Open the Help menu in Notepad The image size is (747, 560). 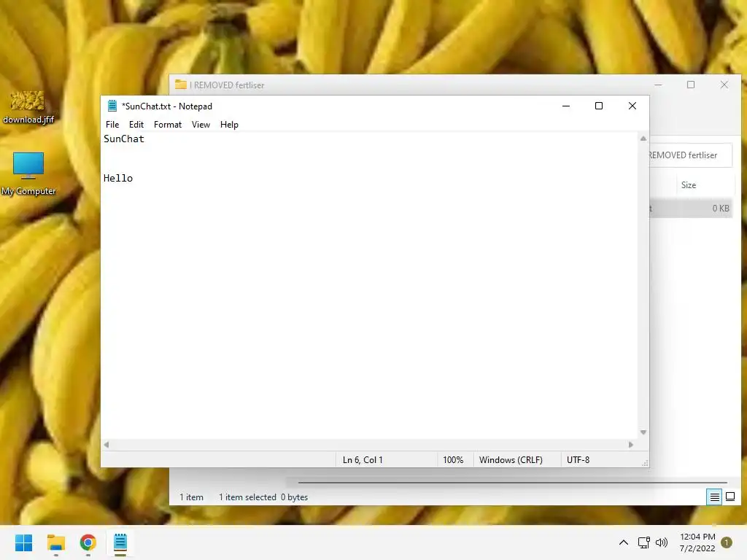click(229, 124)
